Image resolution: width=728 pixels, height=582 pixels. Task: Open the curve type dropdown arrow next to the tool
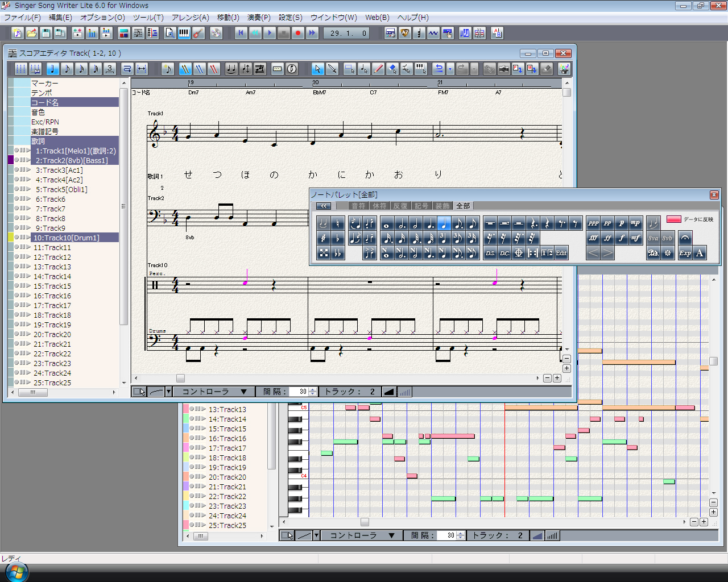168,391
